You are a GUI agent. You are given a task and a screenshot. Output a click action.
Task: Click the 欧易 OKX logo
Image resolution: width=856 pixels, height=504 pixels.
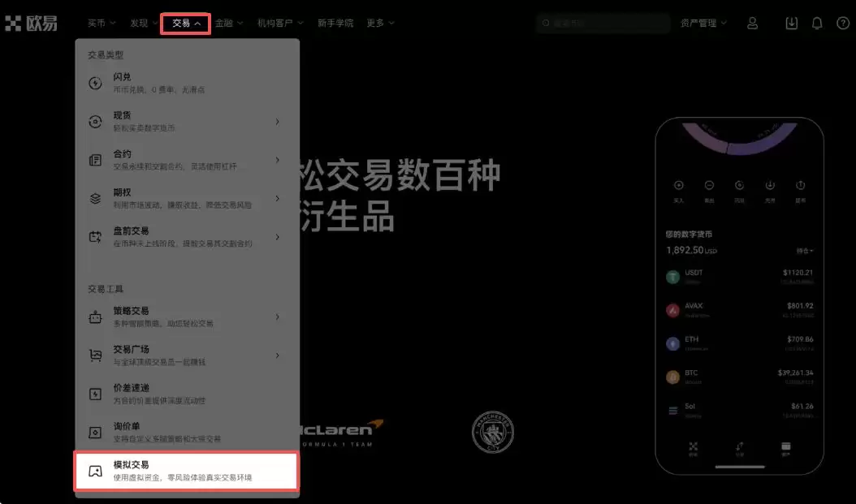[31, 23]
